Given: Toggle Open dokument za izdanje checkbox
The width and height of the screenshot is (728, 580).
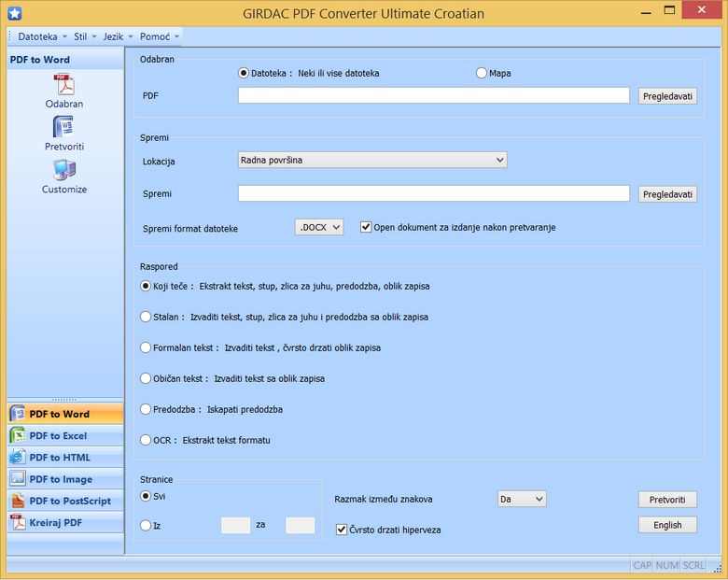Looking at the screenshot, I should click(366, 227).
